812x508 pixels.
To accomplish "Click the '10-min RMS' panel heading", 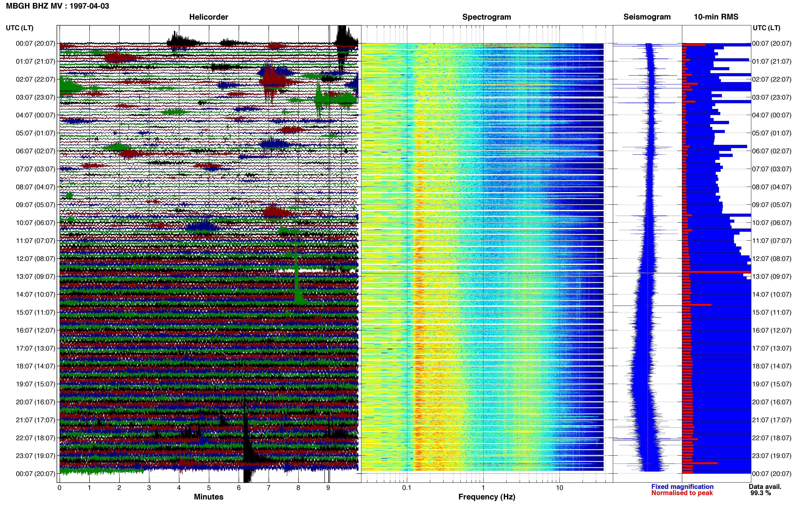I will pyautogui.click(x=716, y=17).
